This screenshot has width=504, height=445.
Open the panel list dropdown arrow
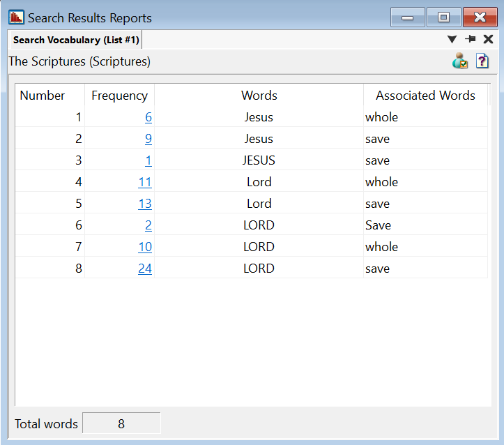pos(452,40)
